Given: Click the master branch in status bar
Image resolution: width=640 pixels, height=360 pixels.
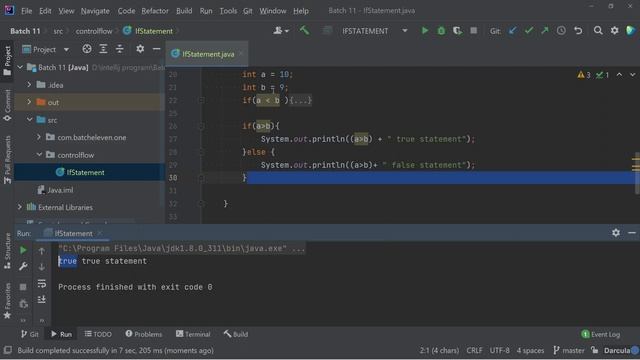Looking at the screenshot, I should click(x=569, y=350).
